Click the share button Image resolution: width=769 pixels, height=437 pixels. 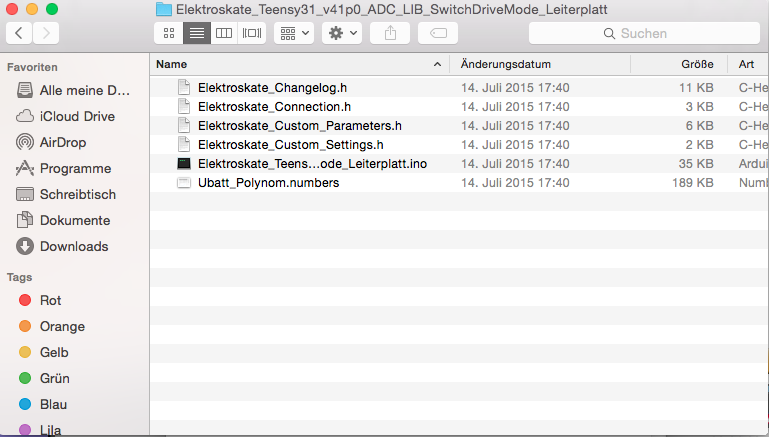coord(390,33)
